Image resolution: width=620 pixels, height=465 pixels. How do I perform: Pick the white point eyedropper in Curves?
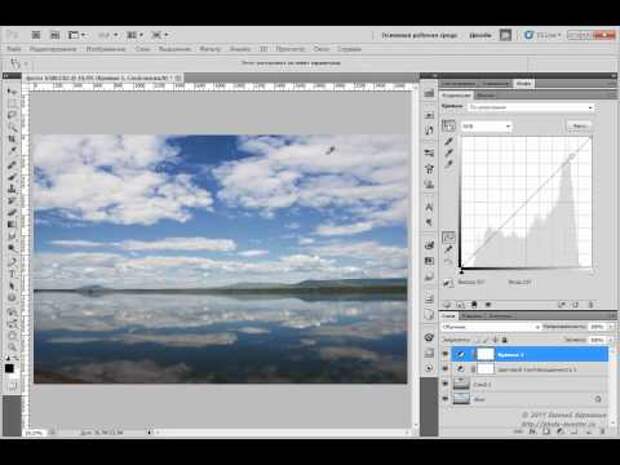click(449, 164)
